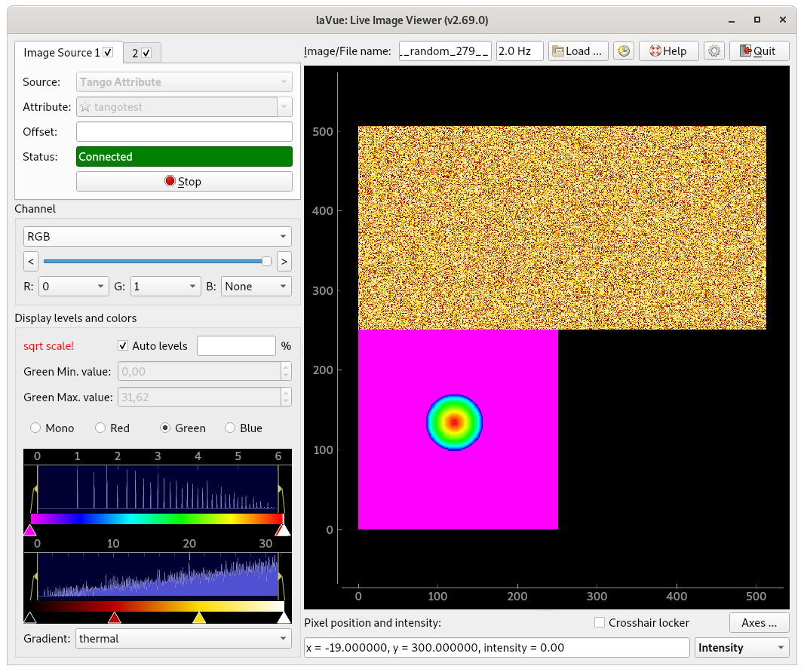804x672 pixels.
Task: Click the Load folder icon button
Action: pyautogui.click(x=578, y=51)
